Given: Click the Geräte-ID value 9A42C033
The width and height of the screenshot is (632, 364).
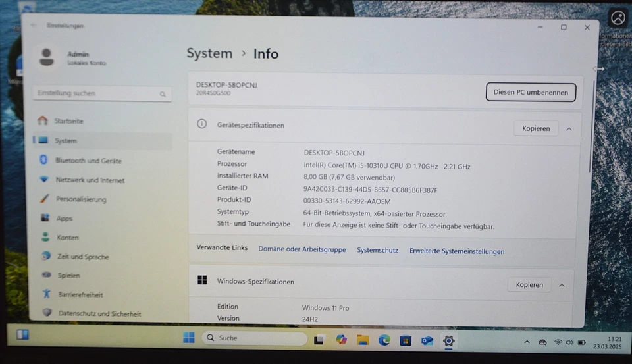Looking at the screenshot, I should tap(370, 190).
